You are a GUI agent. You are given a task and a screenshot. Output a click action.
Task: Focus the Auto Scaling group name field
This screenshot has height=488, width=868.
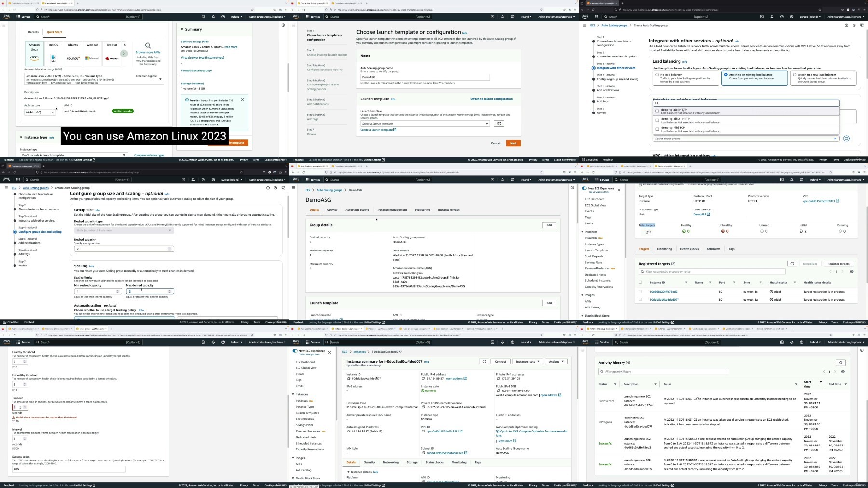pos(425,77)
